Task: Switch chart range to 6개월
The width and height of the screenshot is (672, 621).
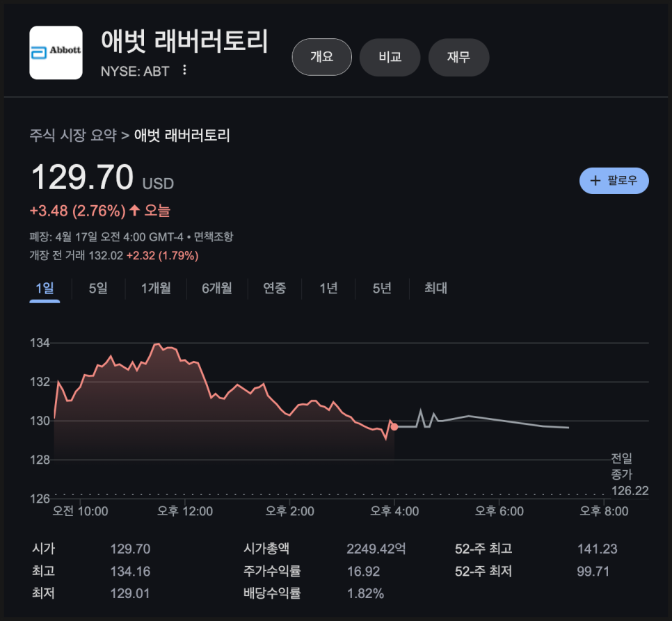Action: 217,288
